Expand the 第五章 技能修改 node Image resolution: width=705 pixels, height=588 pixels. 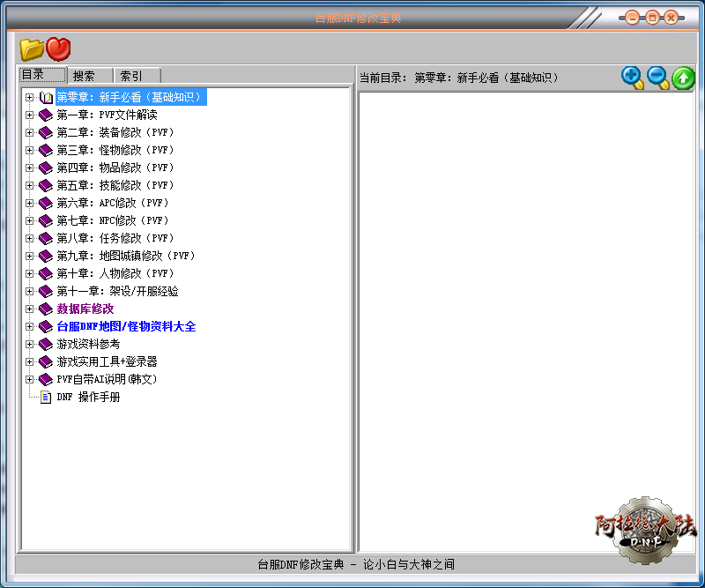point(29,185)
